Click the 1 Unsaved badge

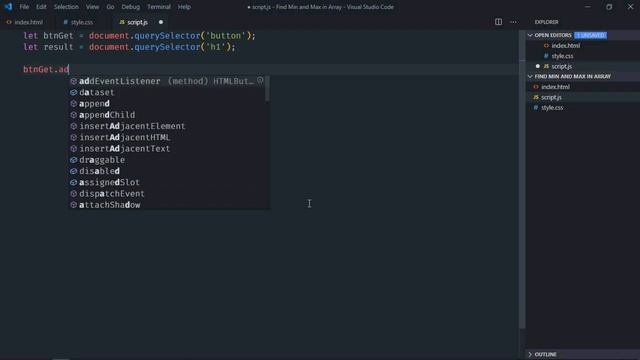[x=590, y=35]
